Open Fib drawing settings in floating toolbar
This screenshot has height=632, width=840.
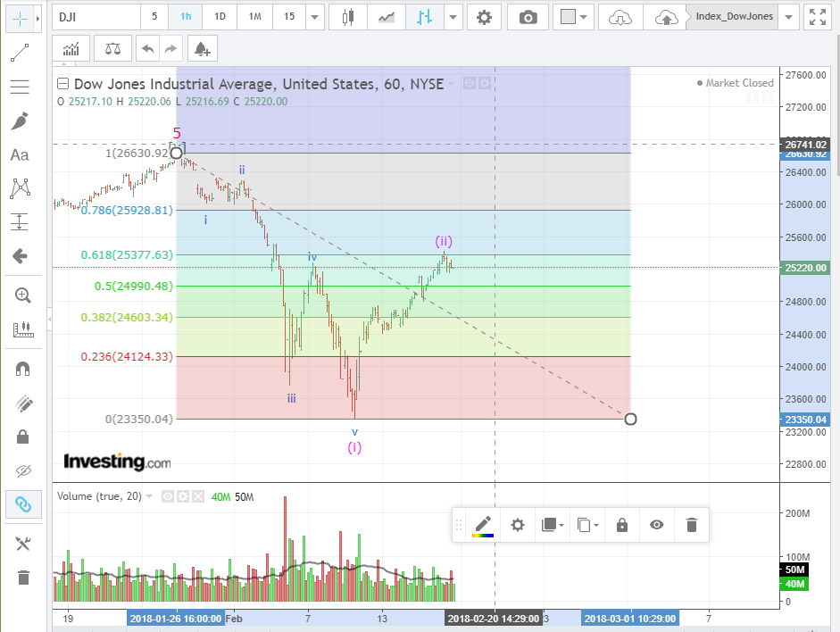(517, 525)
